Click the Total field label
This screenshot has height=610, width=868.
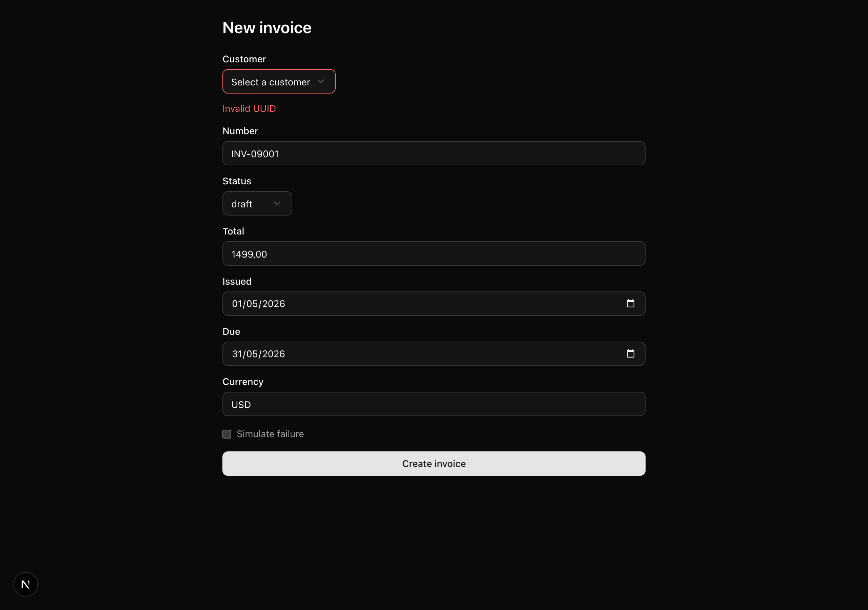[x=233, y=231]
